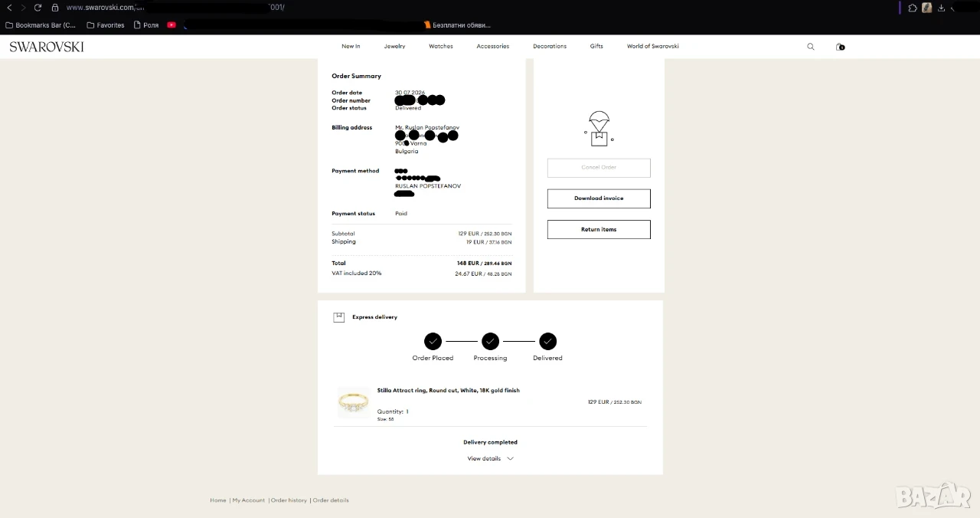
Task: Open the Swarovski search magnifier
Action: coord(811,47)
